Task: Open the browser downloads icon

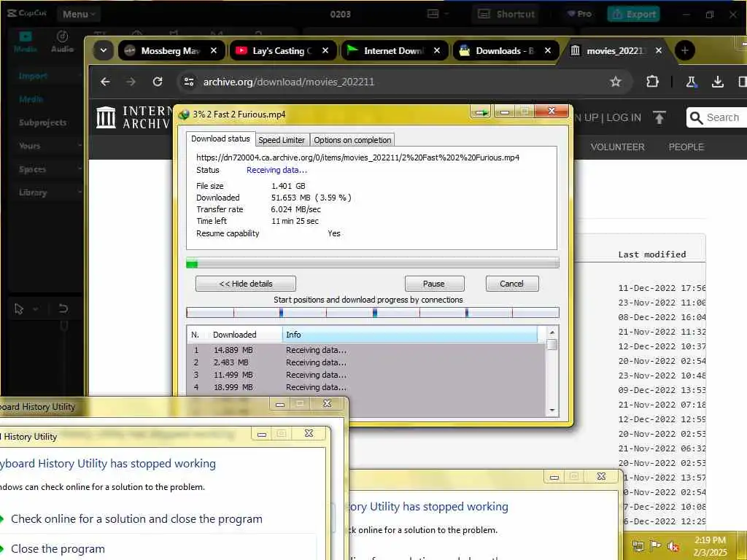Action: point(718,82)
